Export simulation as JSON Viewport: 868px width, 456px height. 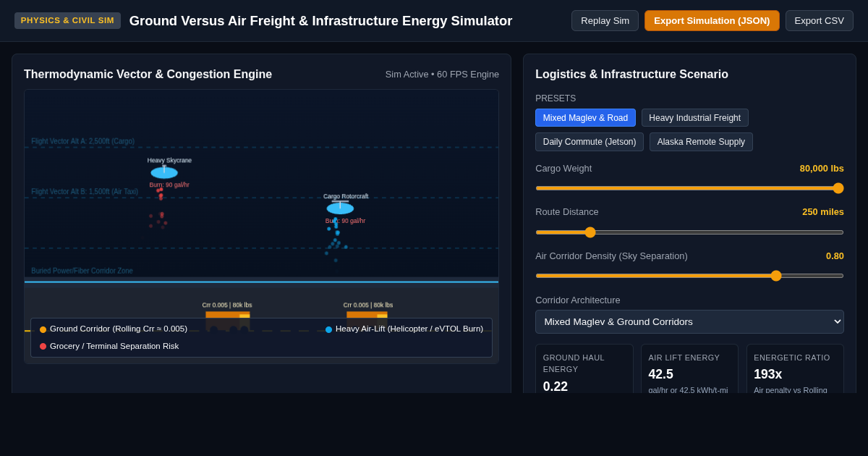pos(712,20)
